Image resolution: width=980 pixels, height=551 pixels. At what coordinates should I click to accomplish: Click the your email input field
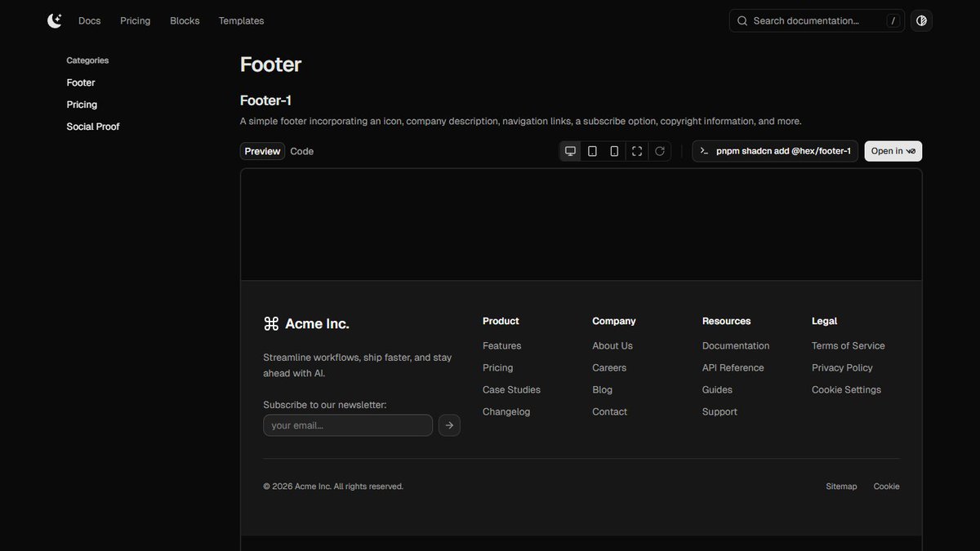(348, 425)
